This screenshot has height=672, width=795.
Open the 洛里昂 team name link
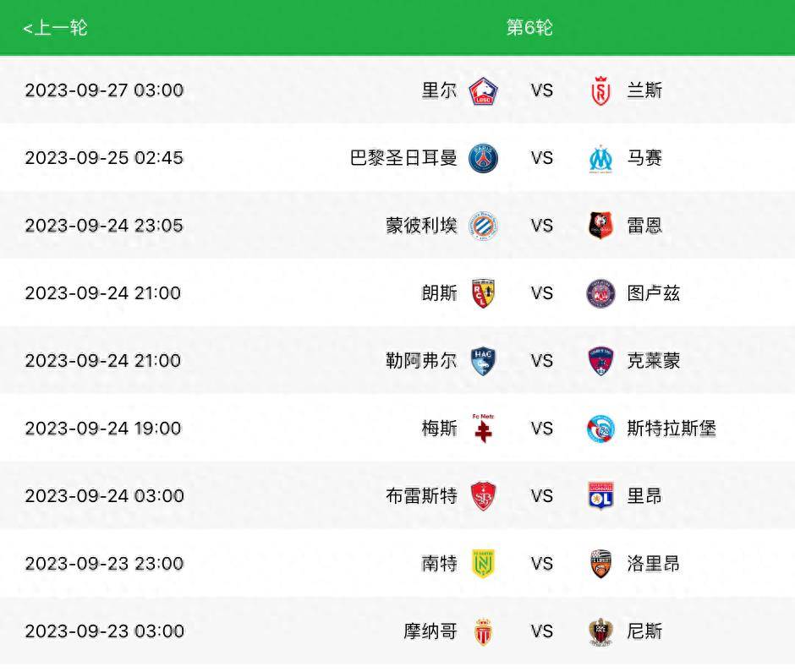(x=654, y=564)
